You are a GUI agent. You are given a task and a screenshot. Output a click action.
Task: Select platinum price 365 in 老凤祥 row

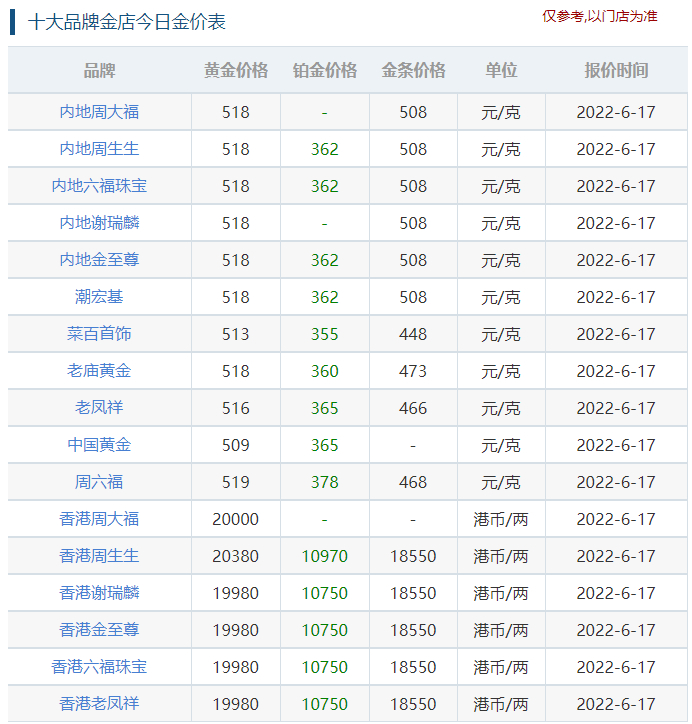click(325, 408)
